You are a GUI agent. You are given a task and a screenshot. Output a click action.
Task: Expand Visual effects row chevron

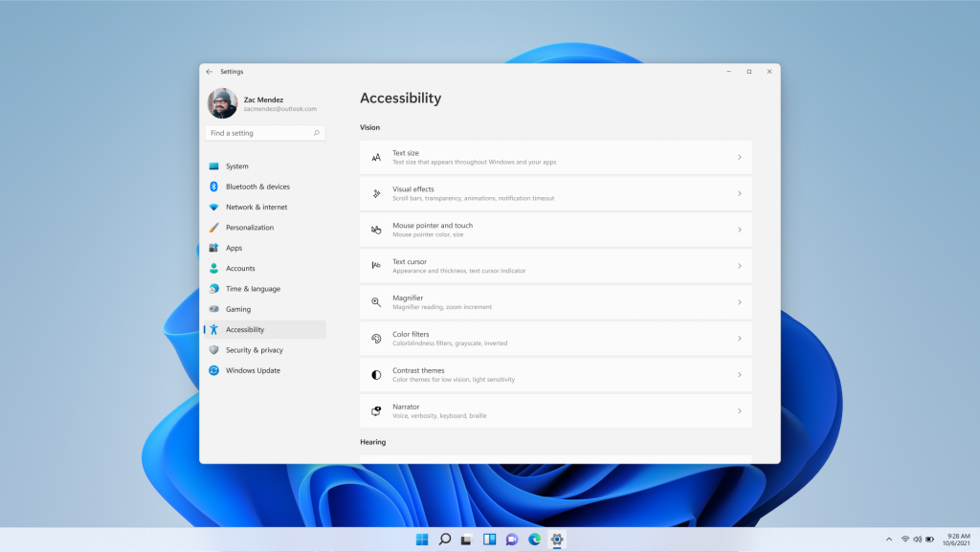[740, 193]
